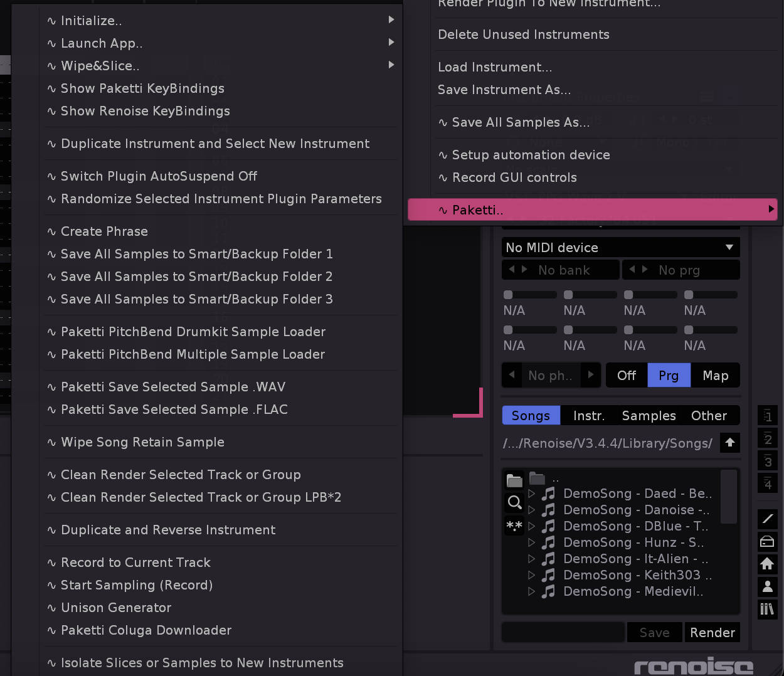
Task: Open the No MIDI device dropdown
Action: [620, 248]
